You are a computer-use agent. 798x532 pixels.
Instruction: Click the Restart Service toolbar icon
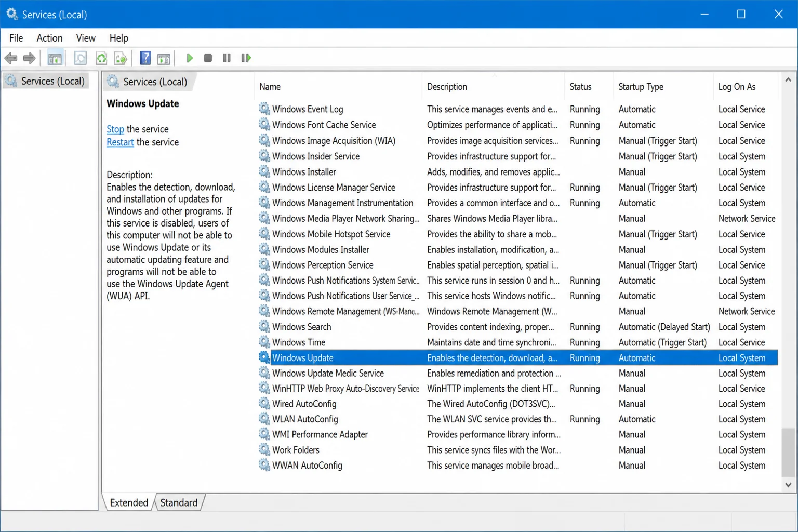(246, 58)
